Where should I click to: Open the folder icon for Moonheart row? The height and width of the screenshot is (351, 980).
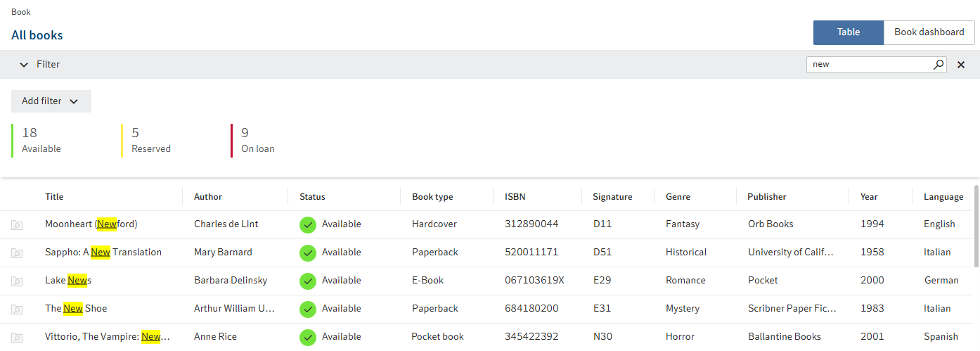click(x=17, y=225)
